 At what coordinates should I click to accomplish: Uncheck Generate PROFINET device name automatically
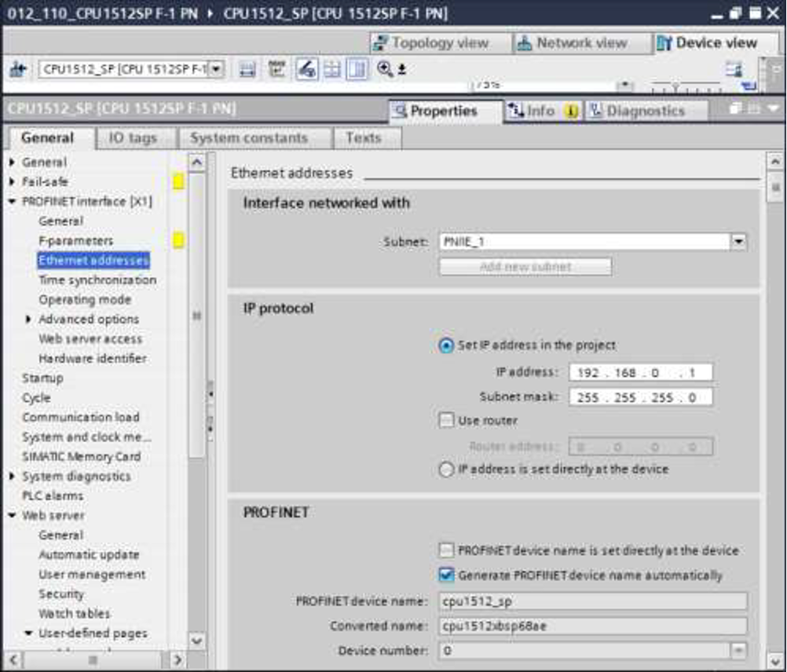click(x=446, y=575)
